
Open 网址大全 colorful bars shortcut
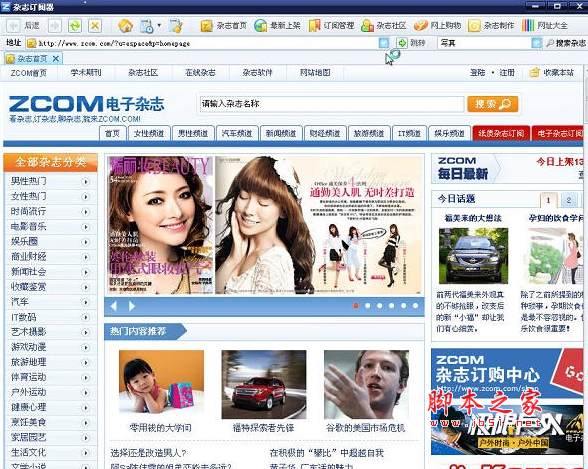click(x=544, y=25)
